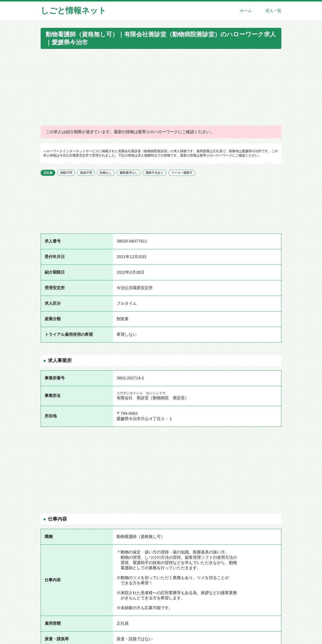Click the 所在地 label
This screenshot has width=322, height=644.
tap(51, 416)
